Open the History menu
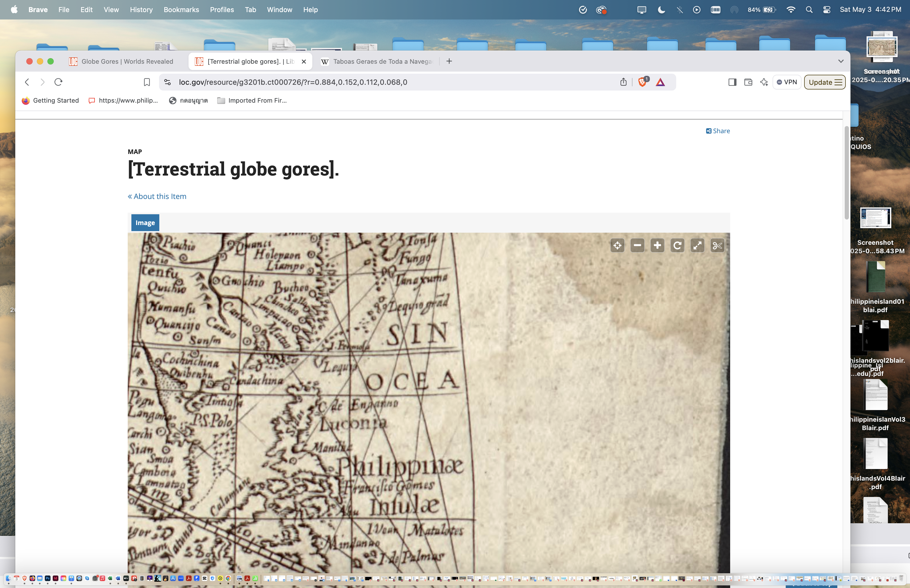The height and width of the screenshot is (588, 910). point(141,9)
